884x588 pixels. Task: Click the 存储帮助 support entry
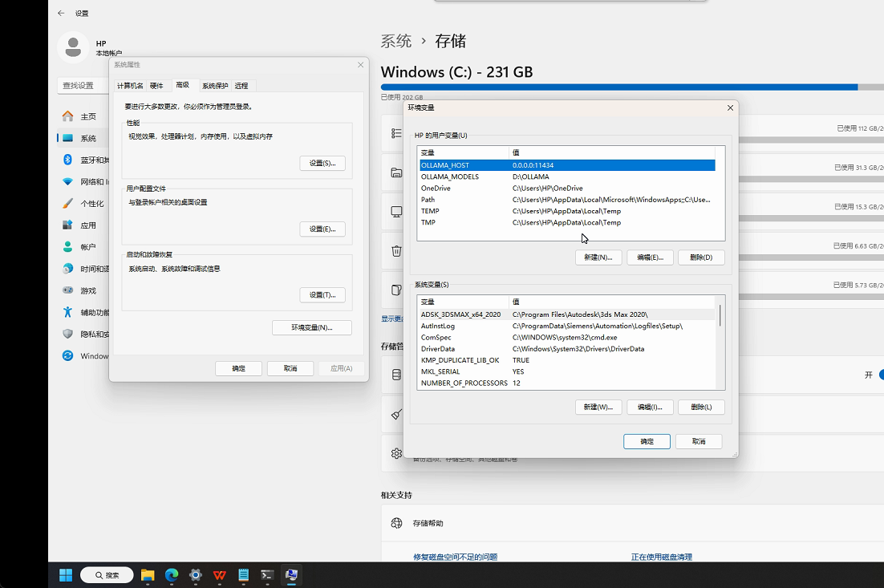point(633,523)
